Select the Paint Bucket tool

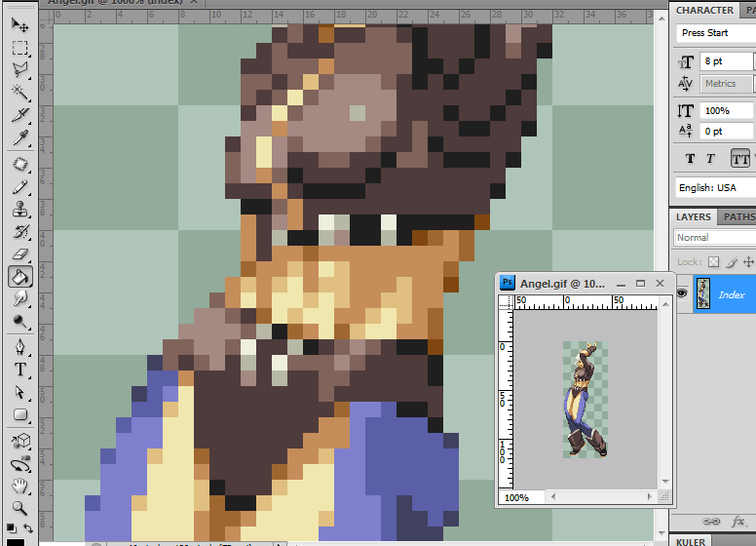(x=19, y=277)
